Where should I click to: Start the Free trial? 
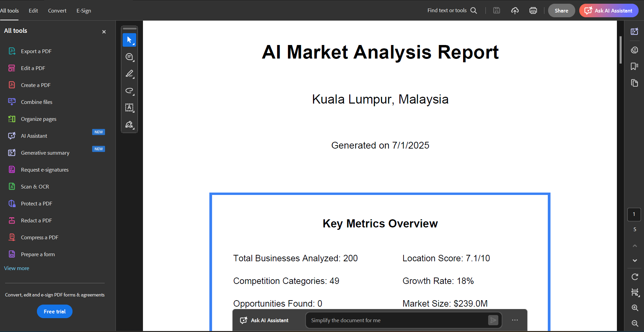click(55, 311)
